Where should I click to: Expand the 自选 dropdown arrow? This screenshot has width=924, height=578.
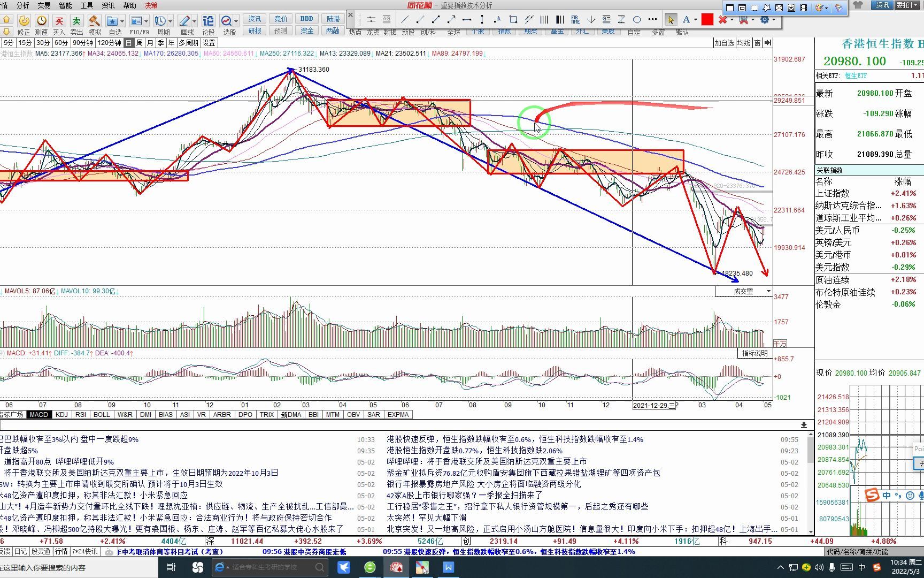click(122, 21)
